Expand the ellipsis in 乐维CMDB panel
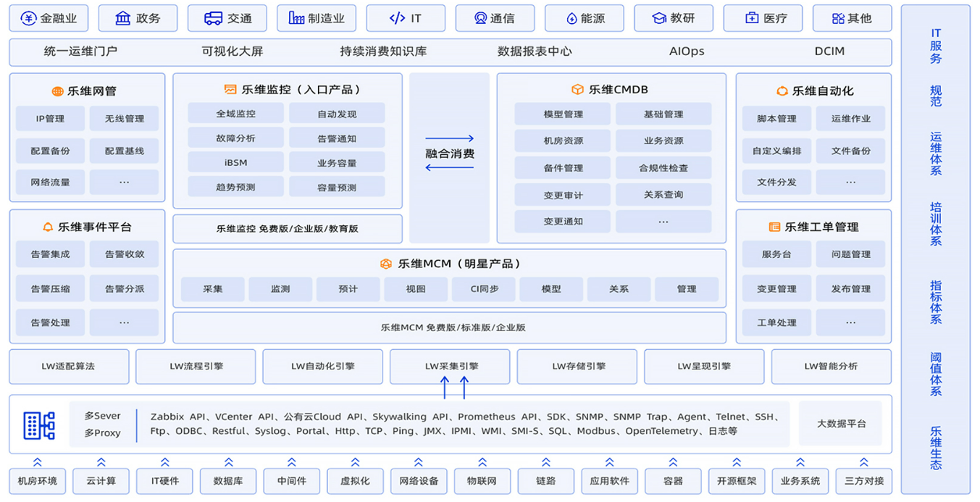Viewport: 980px width, 502px height. pos(663,222)
